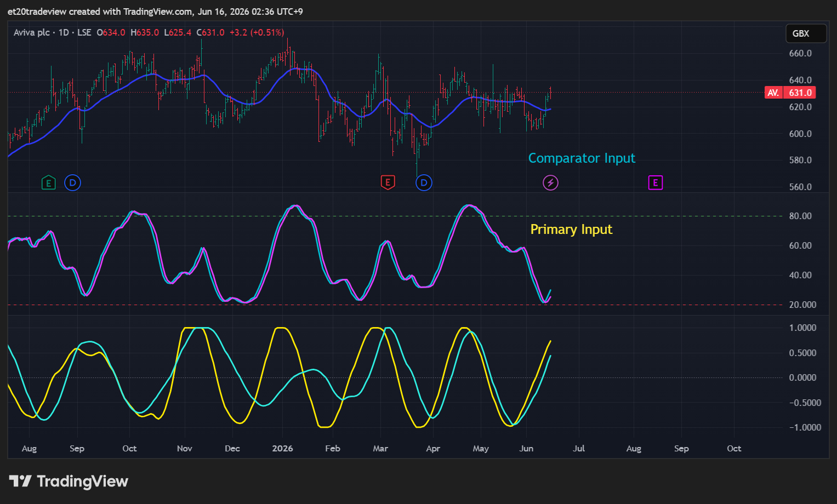Click the LSE exchange label
837x504 pixels.
(x=84, y=32)
